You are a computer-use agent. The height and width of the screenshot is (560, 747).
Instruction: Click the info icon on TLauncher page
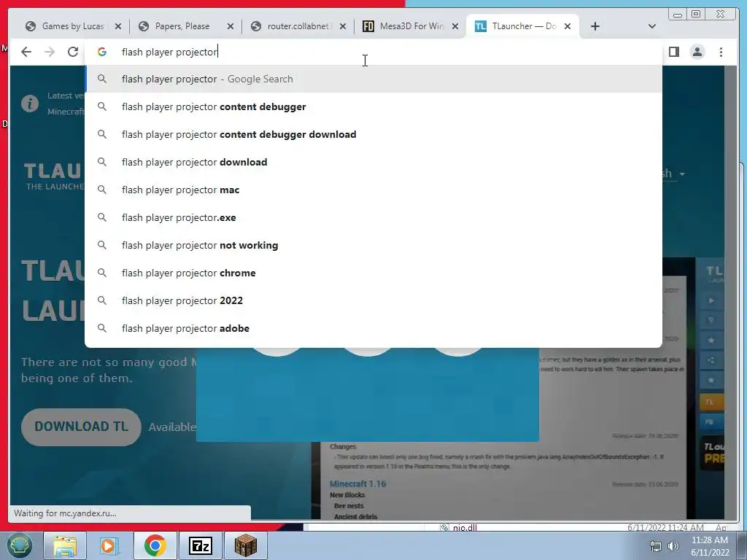[x=29, y=104]
